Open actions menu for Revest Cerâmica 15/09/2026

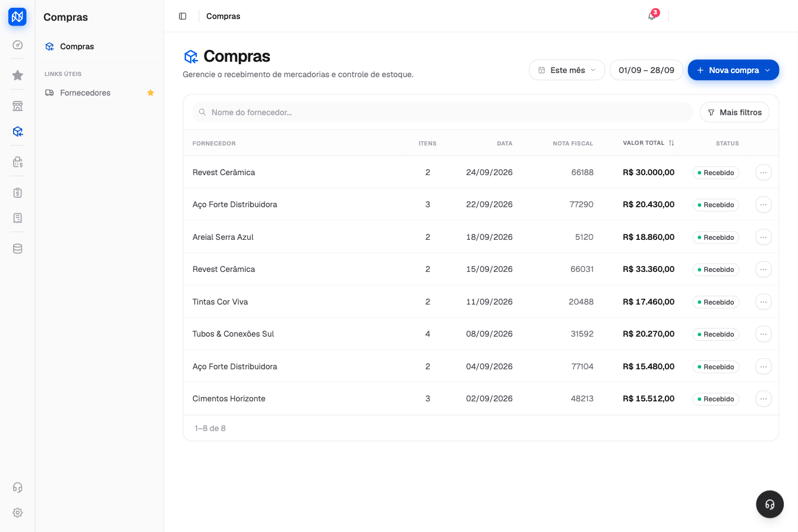(764, 269)
